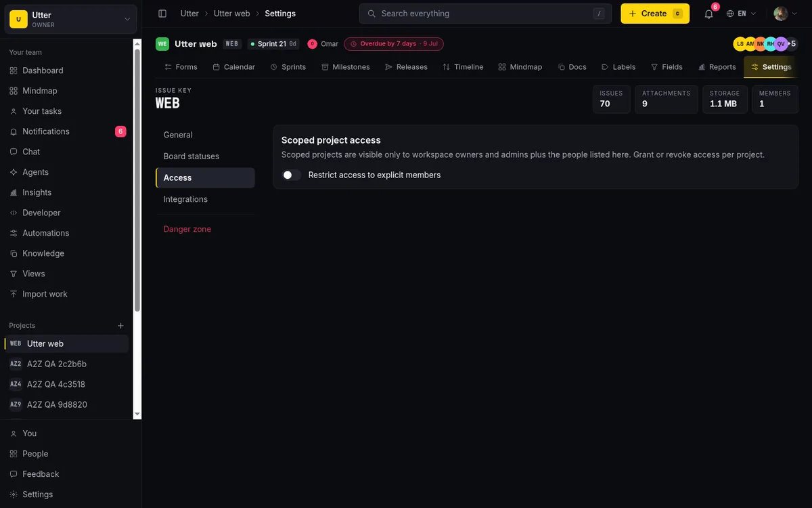812x508 pixels.
Task: Switch to the Fields tab
Action: pos(667,67)
